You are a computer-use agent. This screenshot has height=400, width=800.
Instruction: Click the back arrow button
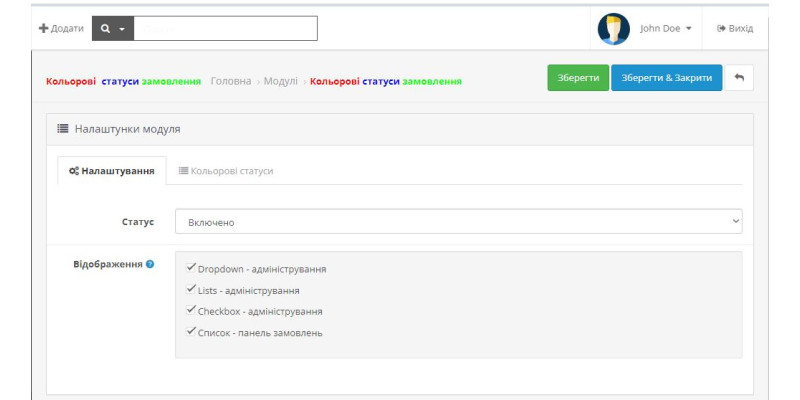[739, 78]
